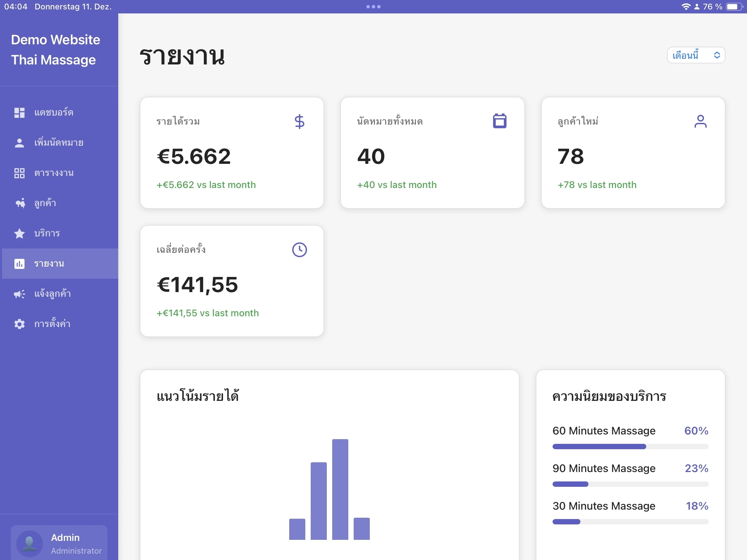The width and height of the screenshot is (747, 560).
Task: Click the person icon beside เพิ่มนัดหมาย
Action: click(19, 143)
